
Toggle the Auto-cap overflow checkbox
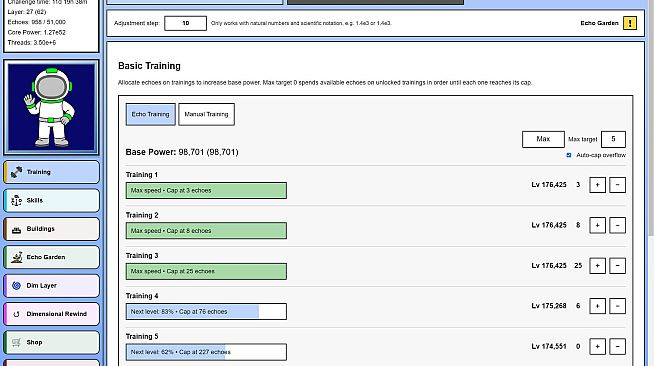coord(568,155)
